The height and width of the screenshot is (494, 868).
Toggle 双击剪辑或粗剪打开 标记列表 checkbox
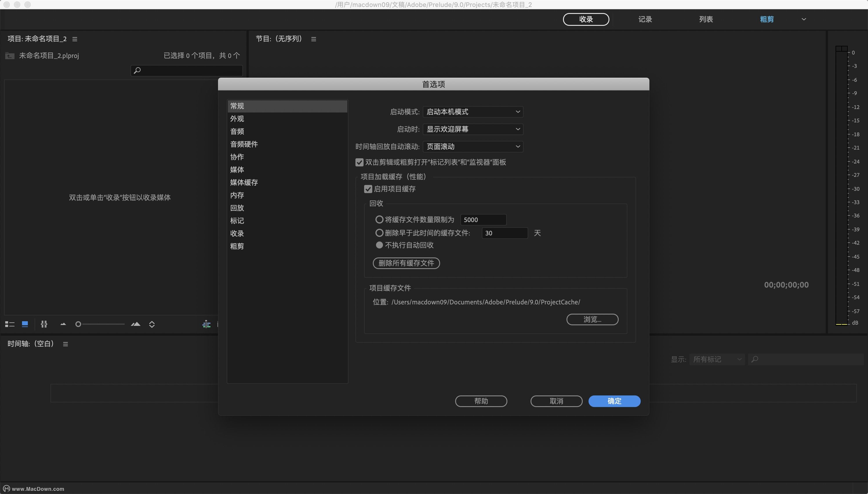click(359, 162)
